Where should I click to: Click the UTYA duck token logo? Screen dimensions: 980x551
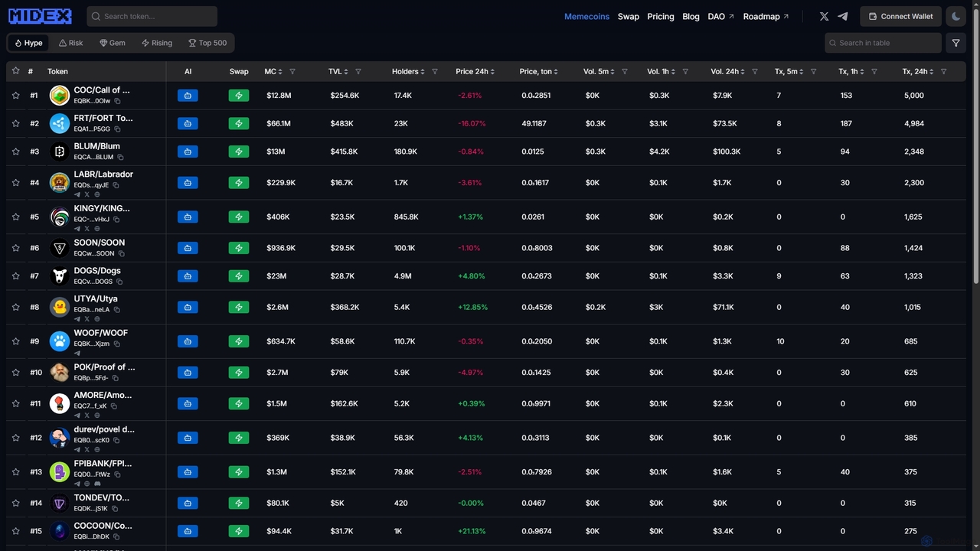(x=60, y=307)
